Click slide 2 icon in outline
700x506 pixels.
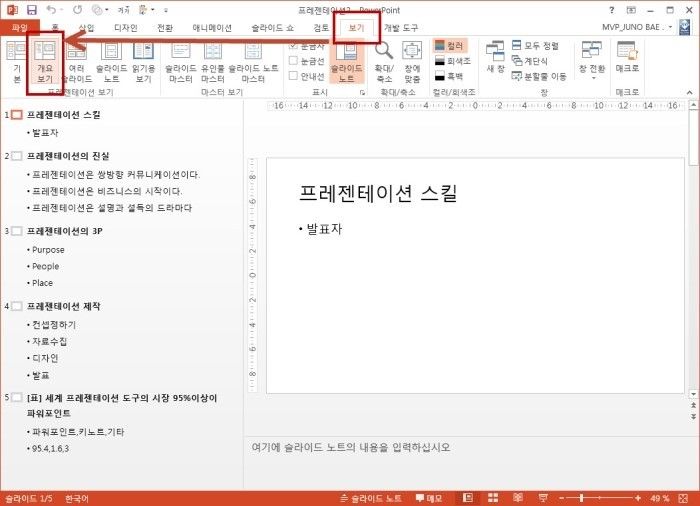(x=17, y=156)
